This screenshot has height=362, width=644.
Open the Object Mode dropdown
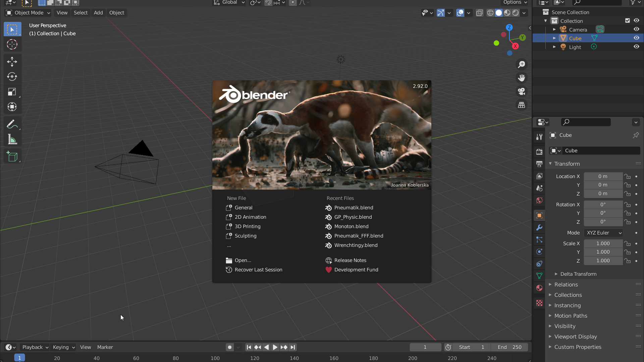tap(29, 13)
